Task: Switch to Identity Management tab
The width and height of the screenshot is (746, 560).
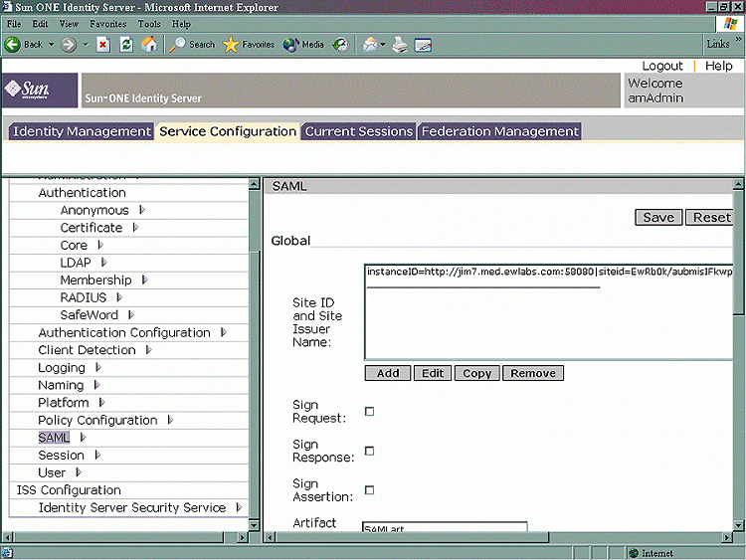Action: [x=82, y=131]
